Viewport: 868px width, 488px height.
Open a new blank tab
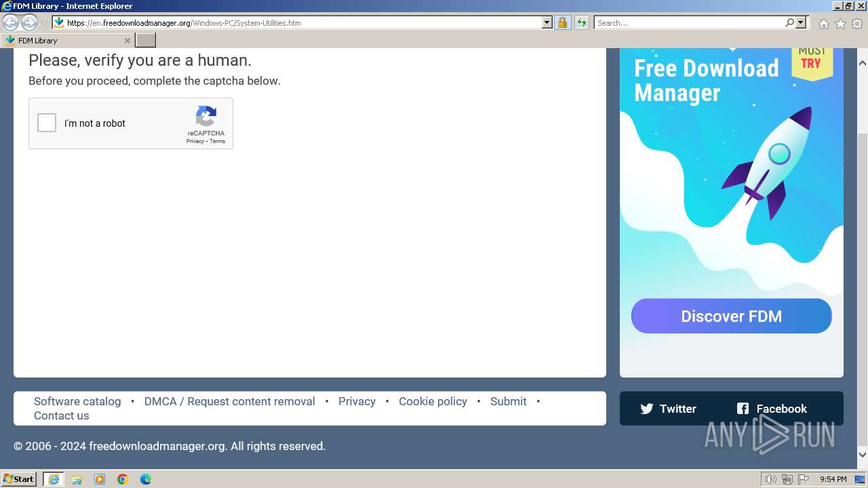146,41
